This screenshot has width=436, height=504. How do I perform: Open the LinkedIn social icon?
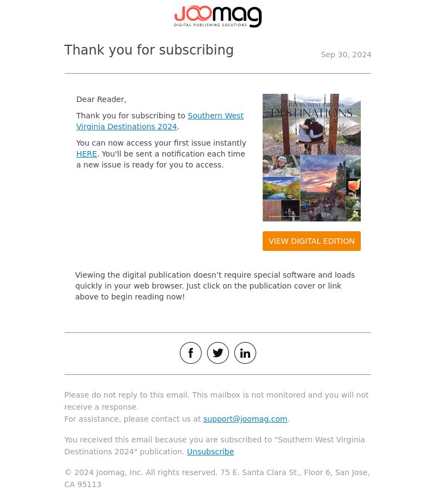click(245, 353)
